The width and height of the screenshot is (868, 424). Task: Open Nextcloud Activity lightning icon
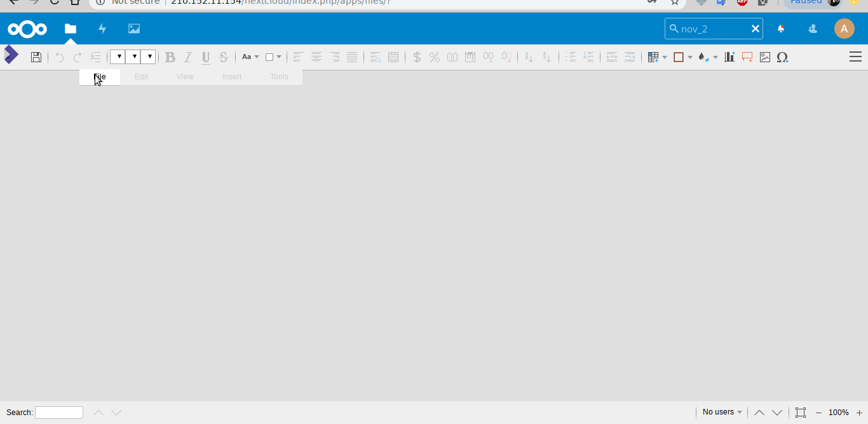tap(102, 29)
